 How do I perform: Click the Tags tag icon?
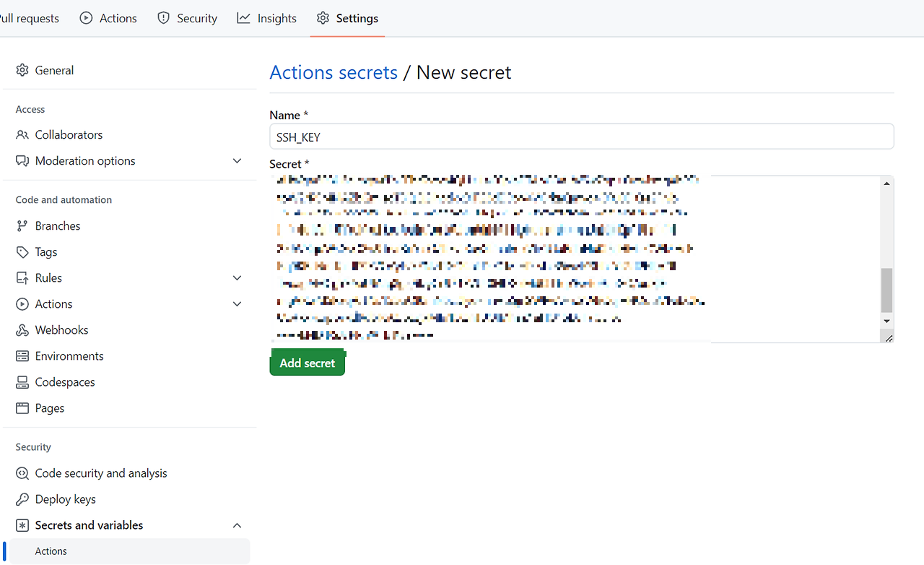tap(22, 252)
